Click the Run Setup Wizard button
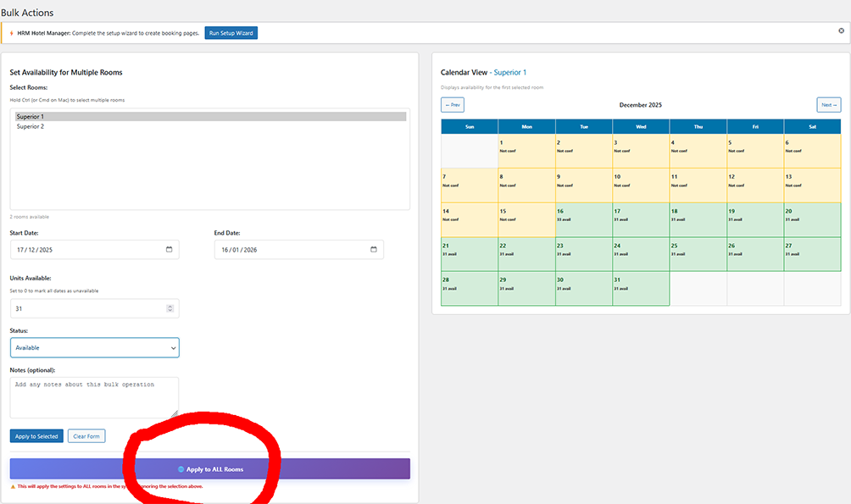The height and width of the screenshot is (504, 851). coord(231,33)
